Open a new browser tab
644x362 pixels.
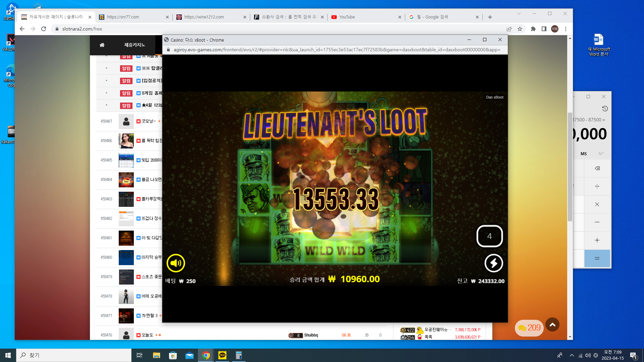(490, 17)
